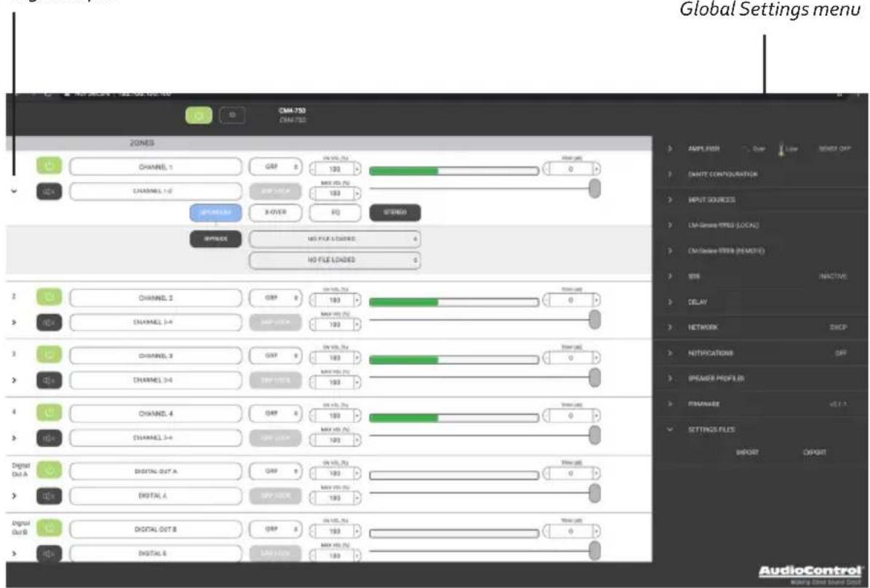The image size is (870, 588).
Task: Mute the Channel 1 zone with speaker icon
Action: pos(49,191)
